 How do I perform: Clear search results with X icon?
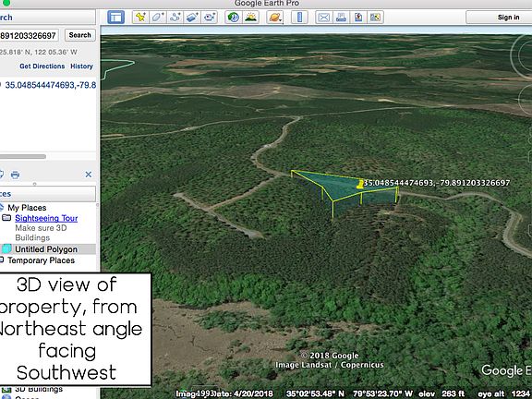tap(89, 175)
